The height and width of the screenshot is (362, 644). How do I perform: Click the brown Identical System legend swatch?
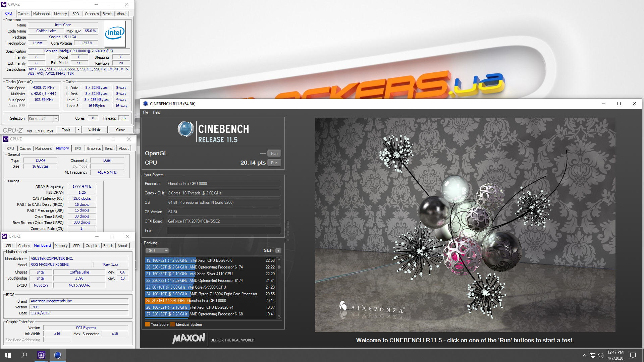pos(172,324)
